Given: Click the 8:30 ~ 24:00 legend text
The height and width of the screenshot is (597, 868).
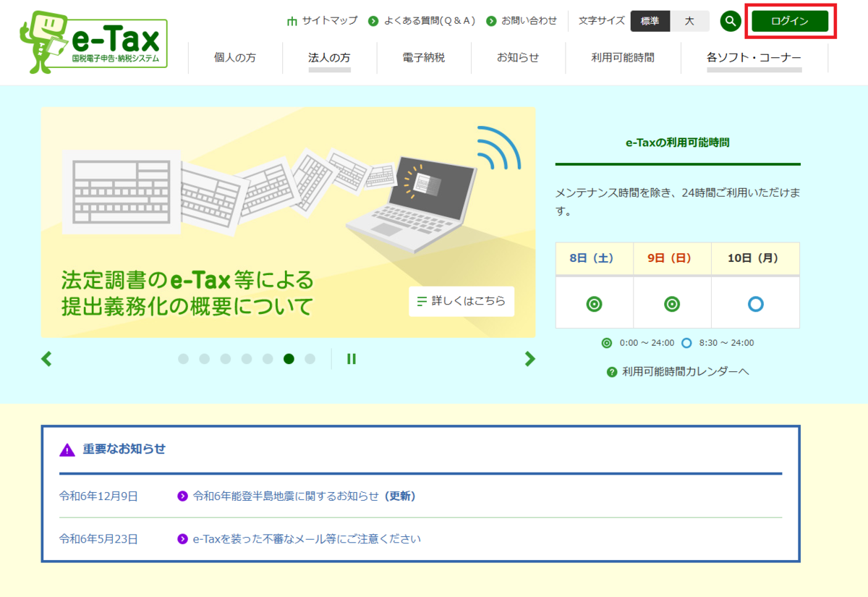Looking at the screenshot, I should coord(726,343).
